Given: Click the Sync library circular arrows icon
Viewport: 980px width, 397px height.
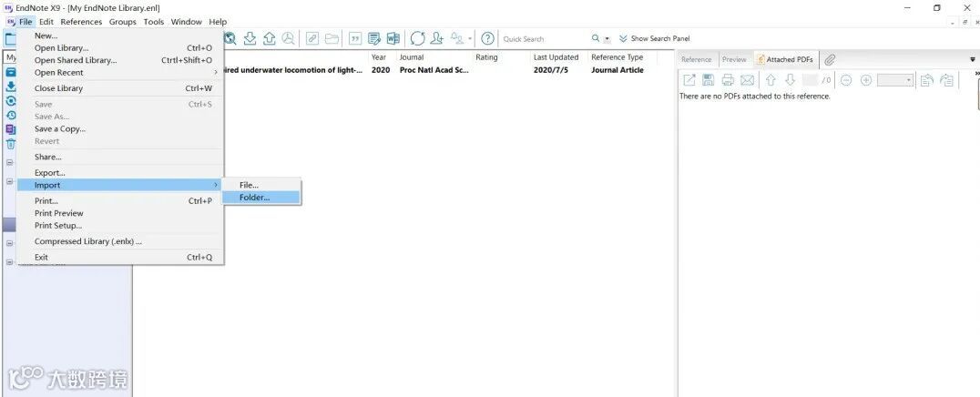Looking at the screenshot, I should 417,39.
